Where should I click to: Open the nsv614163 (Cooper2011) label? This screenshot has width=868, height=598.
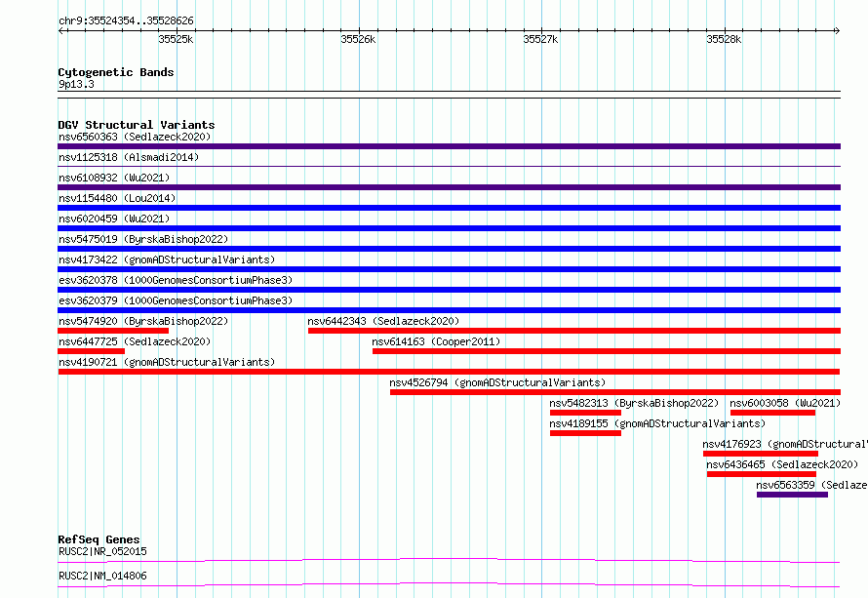click(436, 341)
